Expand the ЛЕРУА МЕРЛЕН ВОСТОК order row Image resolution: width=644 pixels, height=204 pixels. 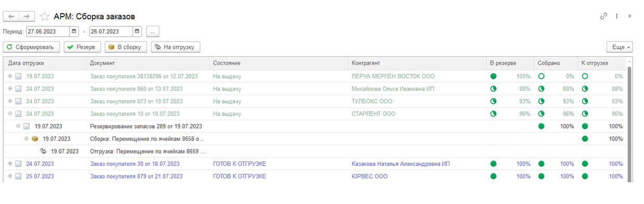tap(10, 76)
